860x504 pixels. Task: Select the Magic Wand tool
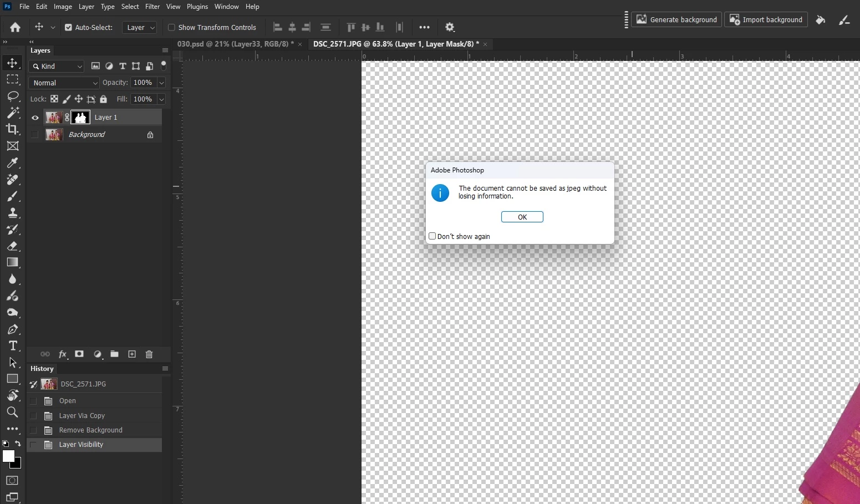point(12,113)
